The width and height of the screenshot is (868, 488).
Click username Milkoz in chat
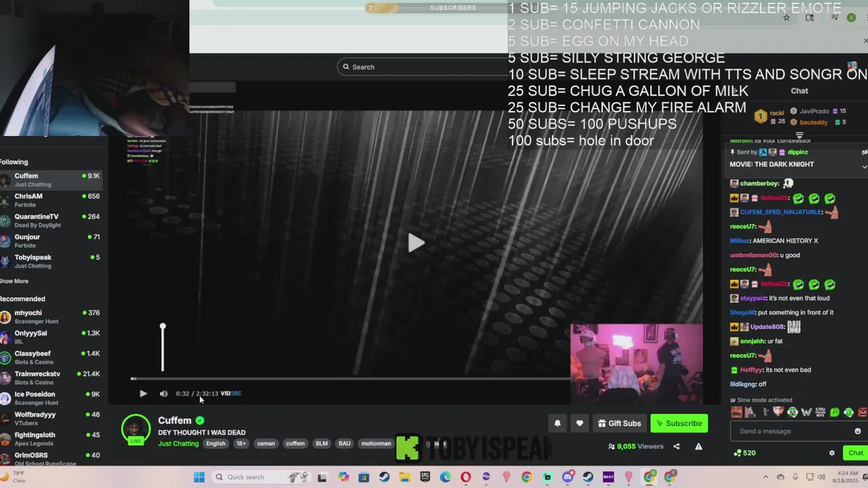coord(739,241)
